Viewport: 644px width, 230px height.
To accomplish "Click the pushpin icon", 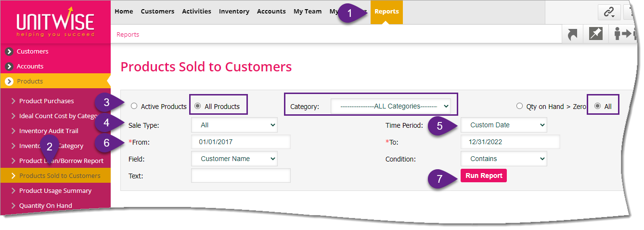I will click(x=596, y=34).
